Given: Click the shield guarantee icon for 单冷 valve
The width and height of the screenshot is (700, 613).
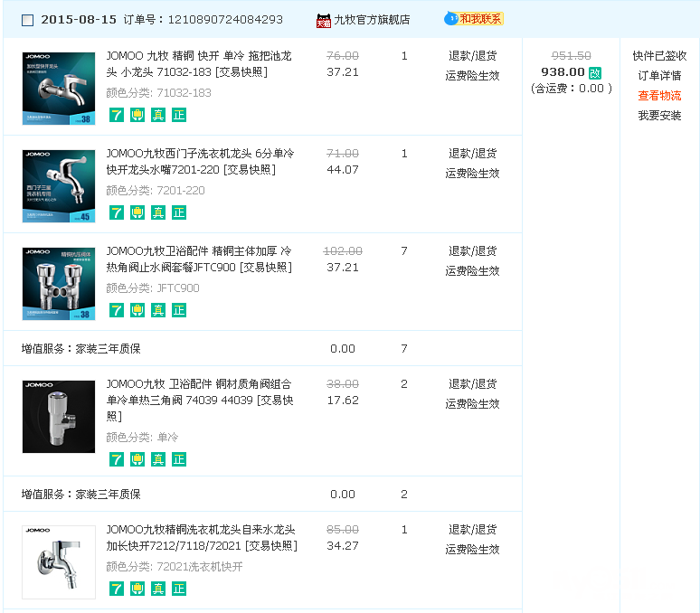Looking at the screenshot, I should (137, 459).
